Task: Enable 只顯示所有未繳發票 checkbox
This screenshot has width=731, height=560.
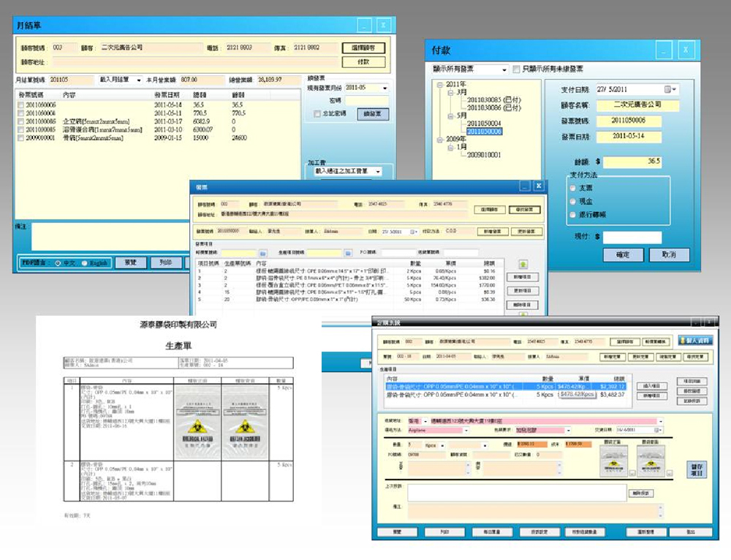Action: click(x=516, y=69)
